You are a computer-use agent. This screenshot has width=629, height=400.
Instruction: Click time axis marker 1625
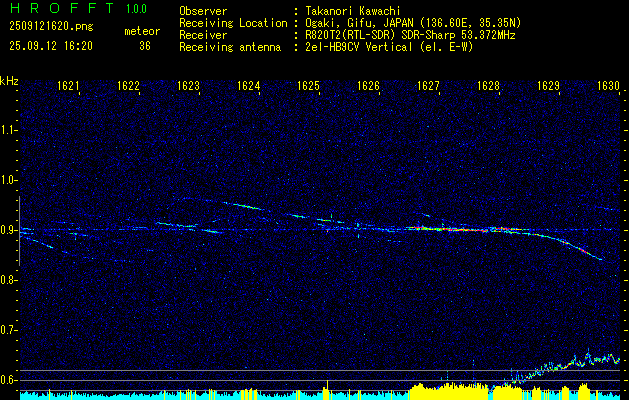(x=308, y=86)
